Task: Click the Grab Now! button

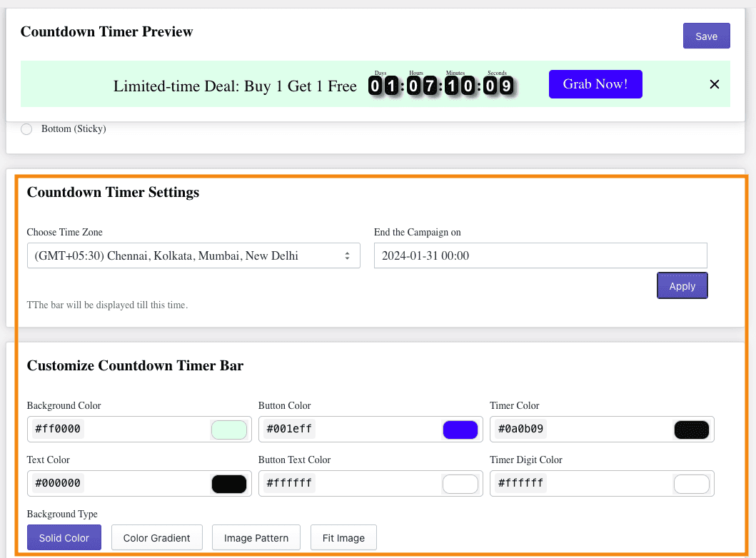Action: point(595,84)
